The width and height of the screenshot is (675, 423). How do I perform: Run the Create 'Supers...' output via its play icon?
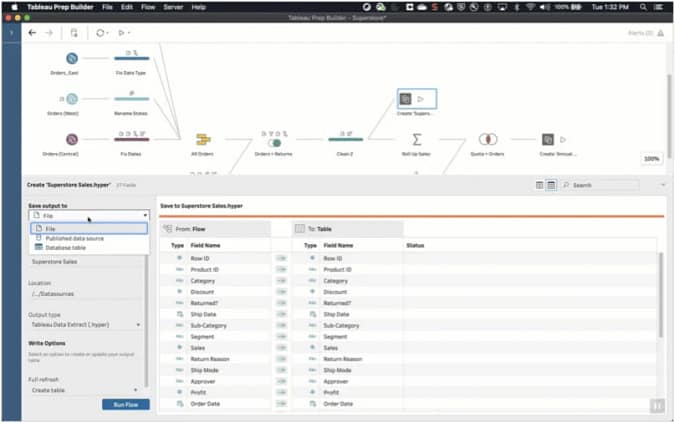[421, 99]
